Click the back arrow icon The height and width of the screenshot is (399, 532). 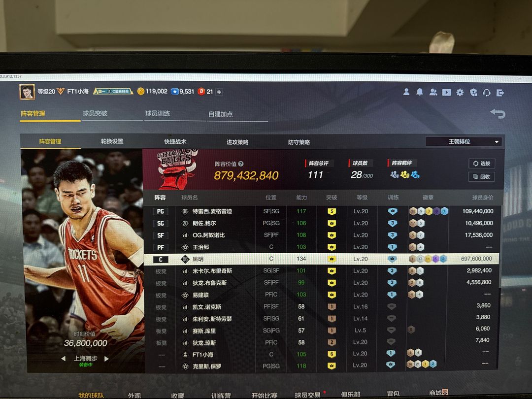click(498, 114)
